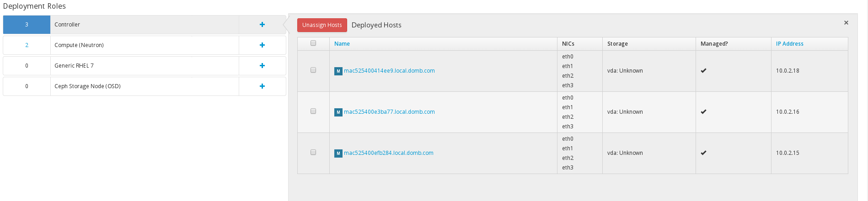Click the NICs column header
Screen dimensions: 868x201
pyautogui.click(x=568, y=44)
